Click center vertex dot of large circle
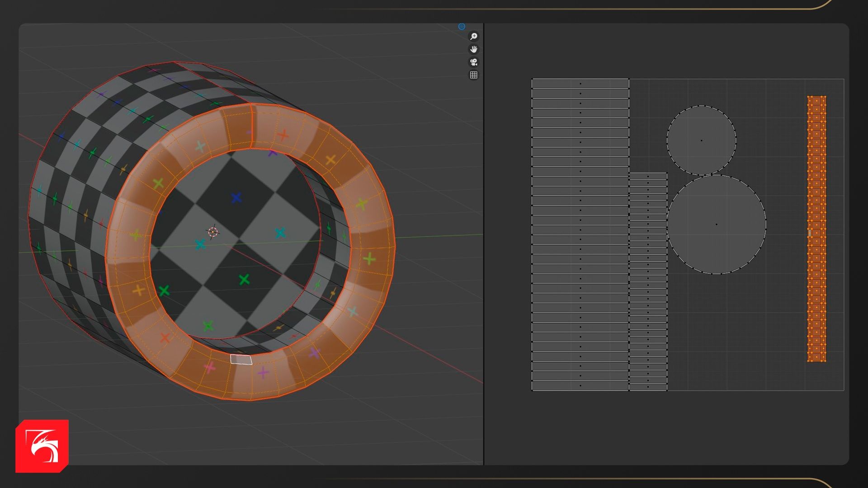This screenshot has height=488, width=868. pyautogui.click(x=717, y=224)
